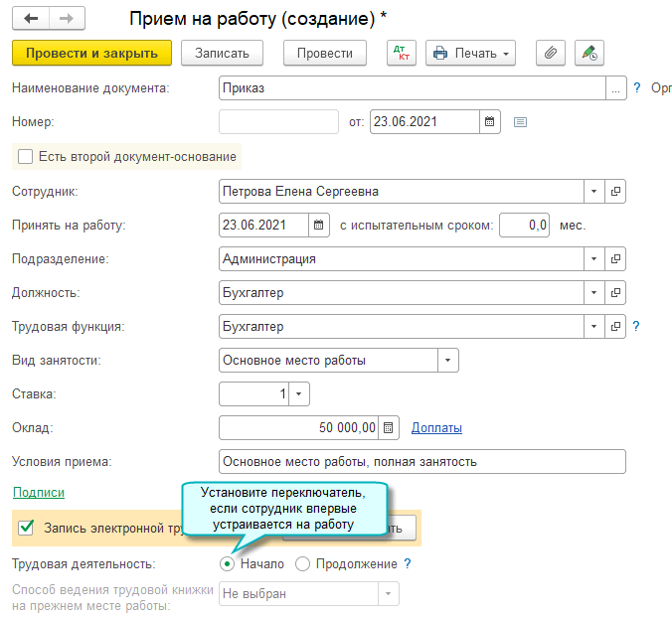Open calendar next to Принять на работу date
Viewport: 672px width, 618px height.
318,225
